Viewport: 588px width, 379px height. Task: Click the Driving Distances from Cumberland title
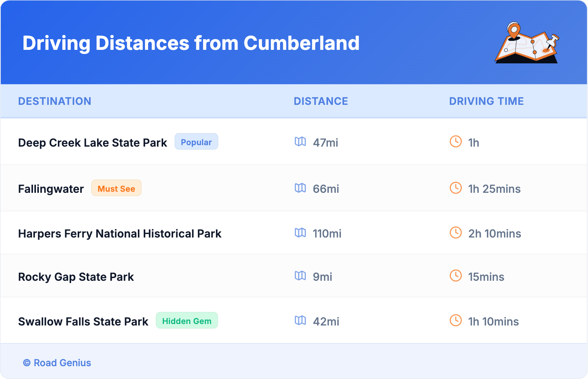pos(191,43)
